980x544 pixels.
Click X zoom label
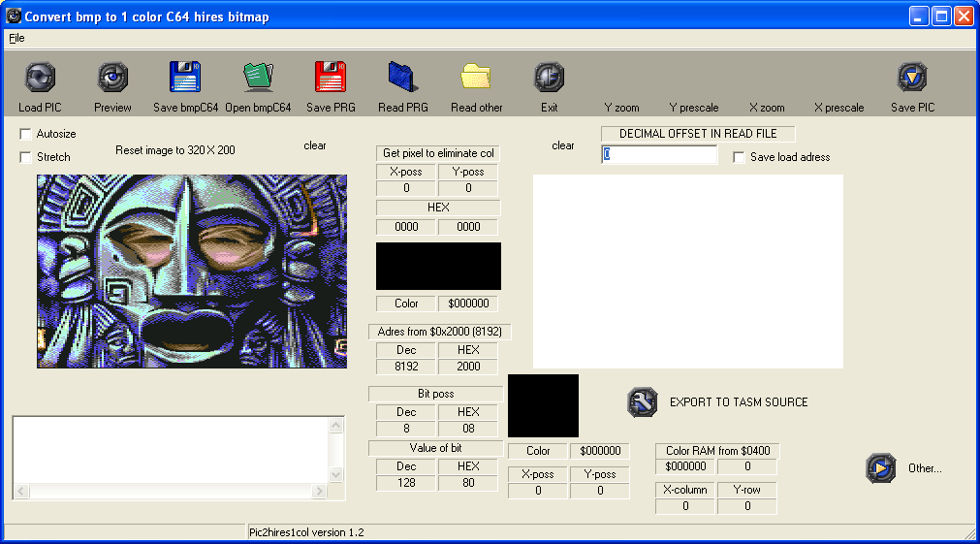pyautogui.click(x=767, y=108)
